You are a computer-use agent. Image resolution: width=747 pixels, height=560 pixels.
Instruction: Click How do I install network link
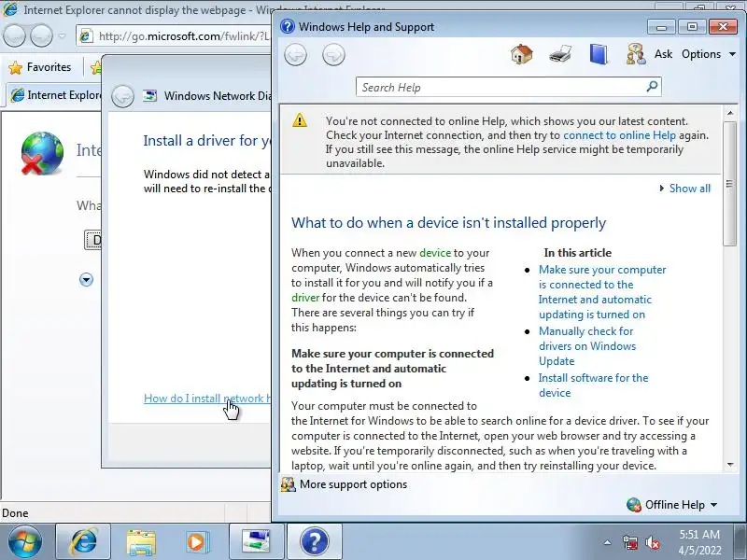tap(207, 399)
